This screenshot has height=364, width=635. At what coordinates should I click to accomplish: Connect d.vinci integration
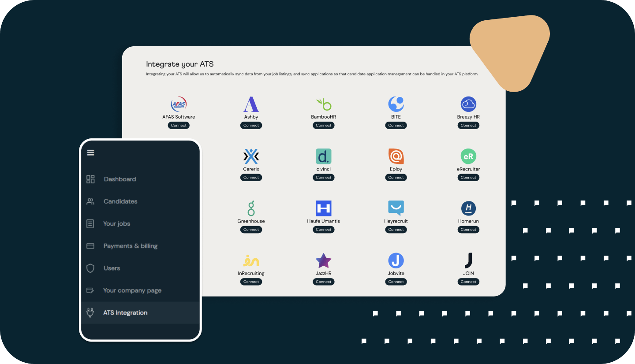click(324, 177)
